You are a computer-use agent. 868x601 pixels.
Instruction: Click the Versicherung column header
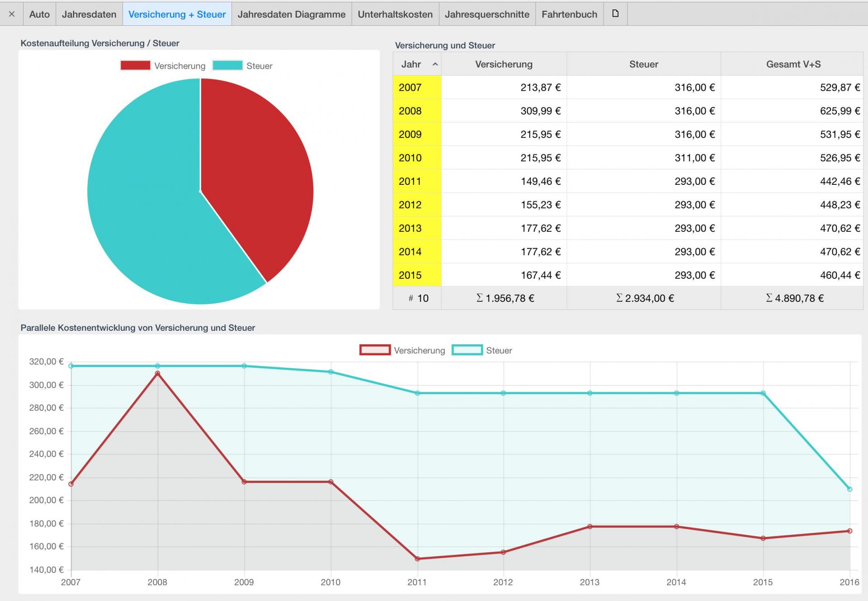504,64
